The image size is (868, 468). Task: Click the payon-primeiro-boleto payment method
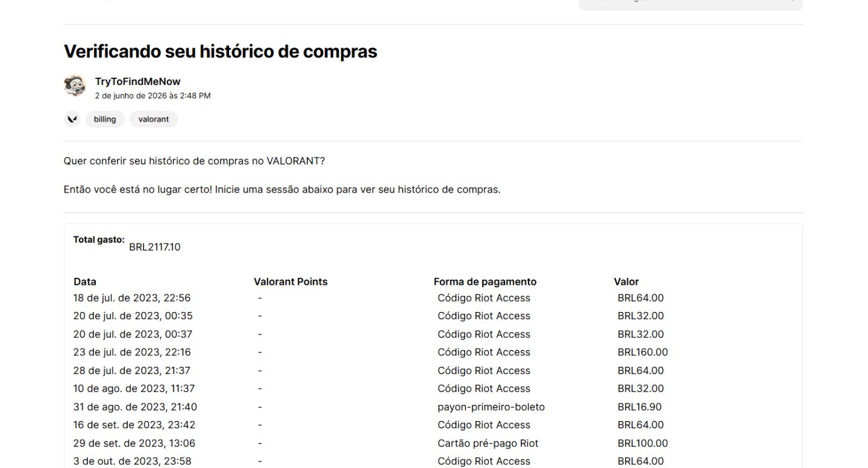pos(491,407)
